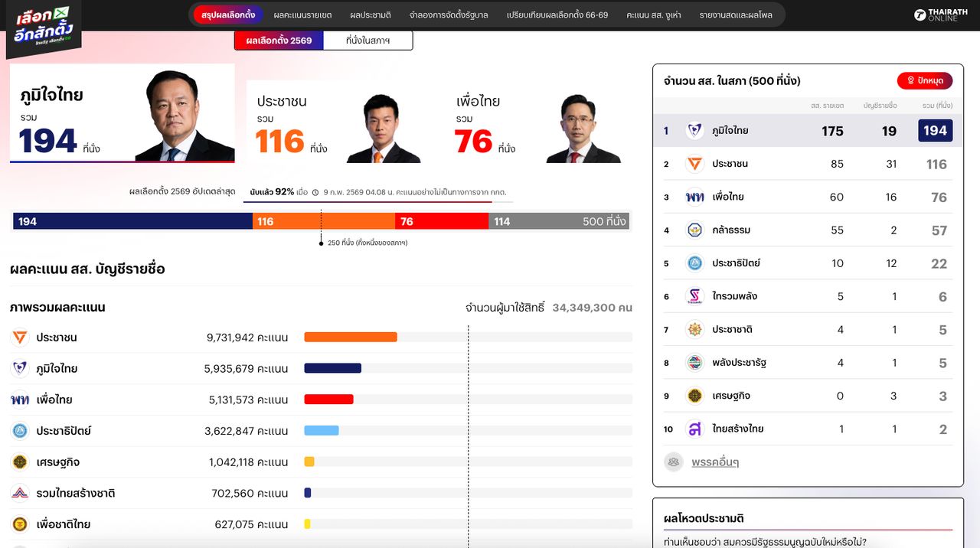Select the ผลเลือกตั้ง 2569 tab
This screenshot has width=980, height=548.
(x=279, y=41)
